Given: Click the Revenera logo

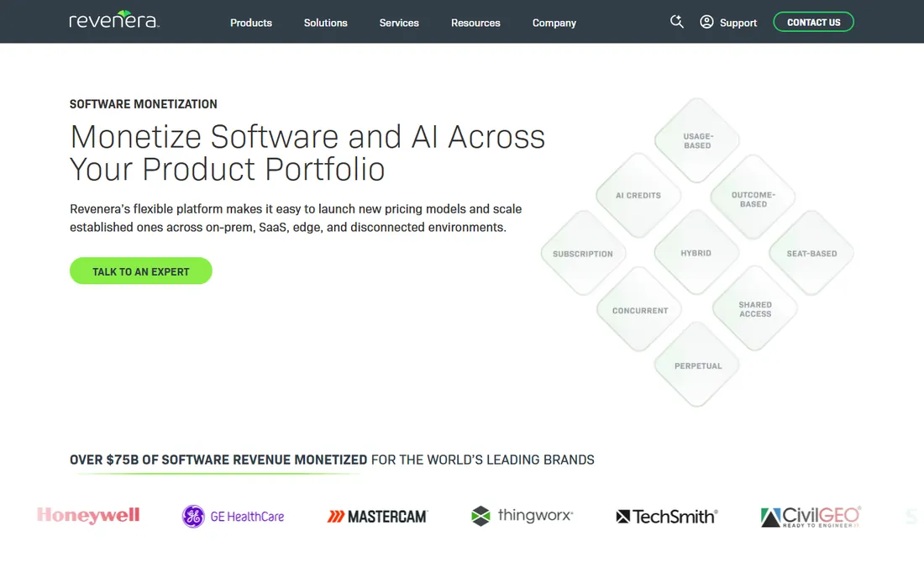Looking at the screenshot, I should [x=114, y=19].
